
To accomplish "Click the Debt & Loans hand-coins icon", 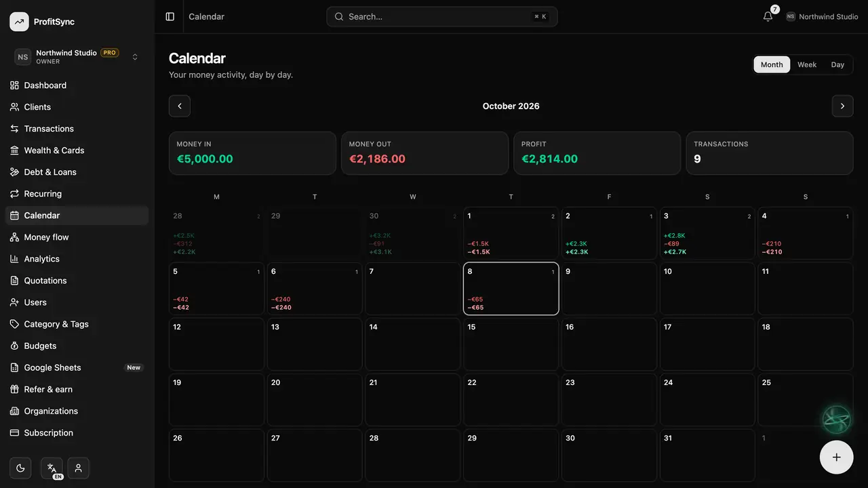I will click(x=14, y=172).
